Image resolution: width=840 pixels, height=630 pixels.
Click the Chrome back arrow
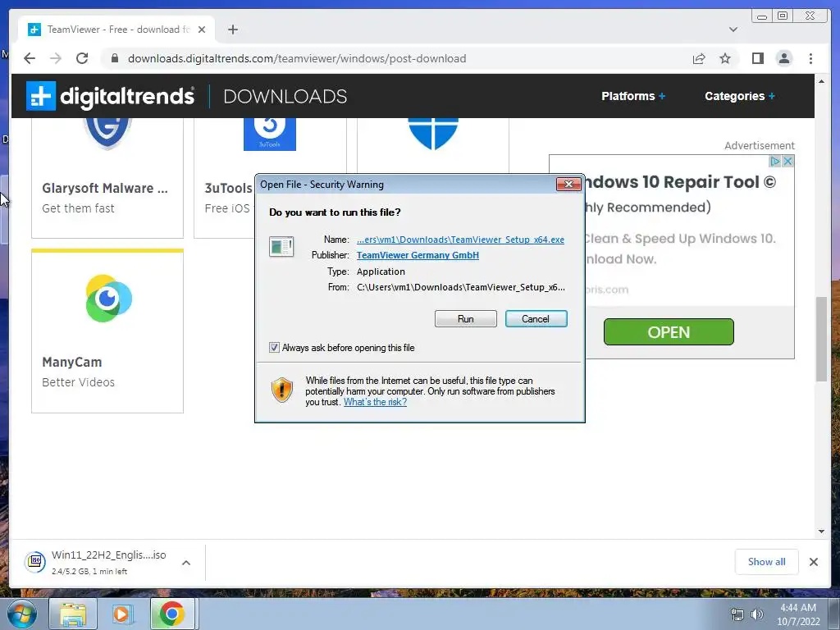(x=30, y=58)
